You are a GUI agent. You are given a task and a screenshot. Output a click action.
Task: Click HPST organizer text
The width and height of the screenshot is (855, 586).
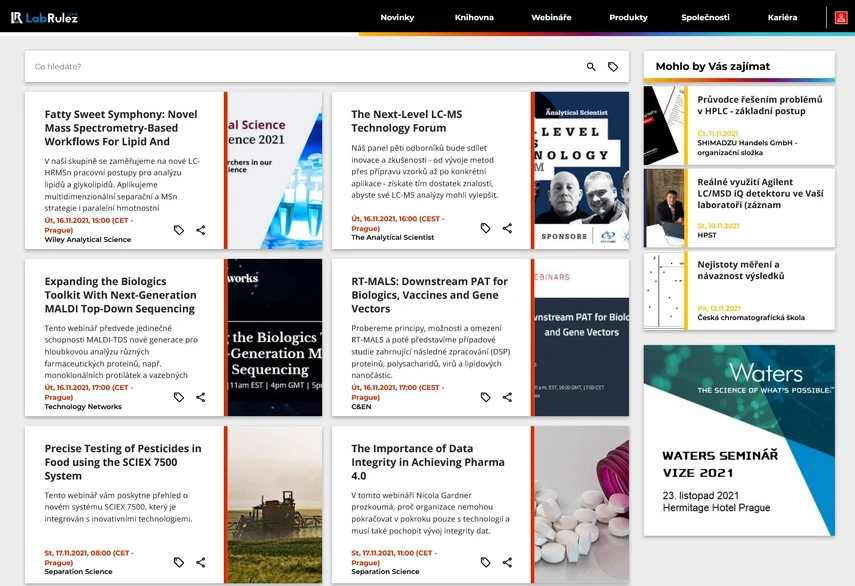coord(707,235)
